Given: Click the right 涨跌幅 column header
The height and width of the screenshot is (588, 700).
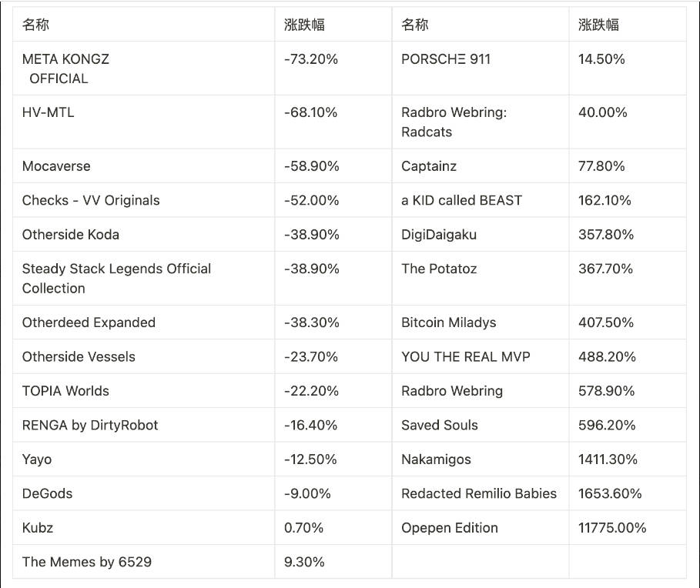Looking at the screenshot, I should 598,25.
